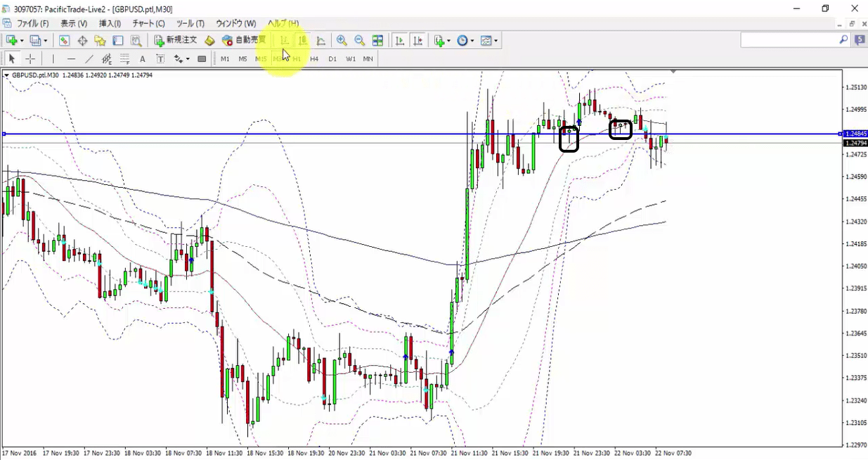This screenshot has height=460, width=868.
Task: Click the chart shift triangle marker
Action: tap(673, 72)
